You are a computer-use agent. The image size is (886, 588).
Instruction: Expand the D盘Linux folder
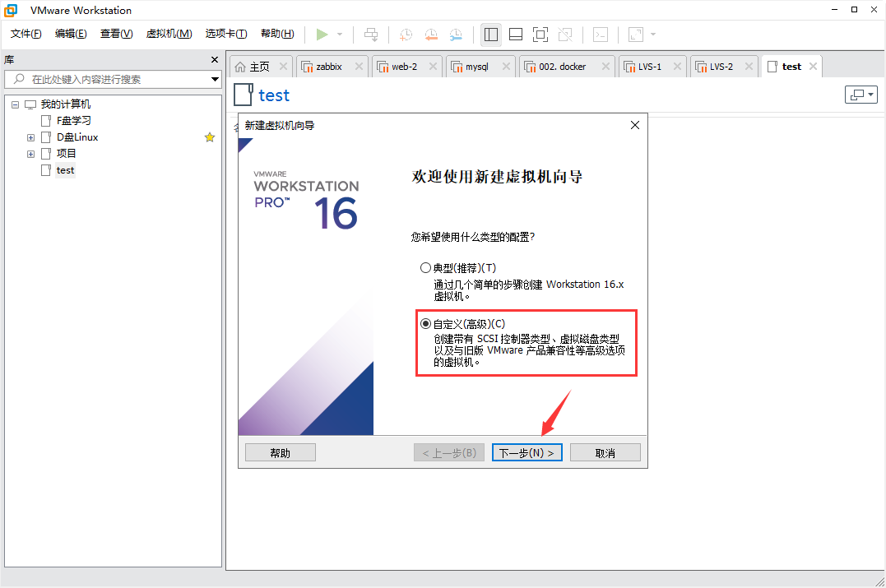pos(31,138)
